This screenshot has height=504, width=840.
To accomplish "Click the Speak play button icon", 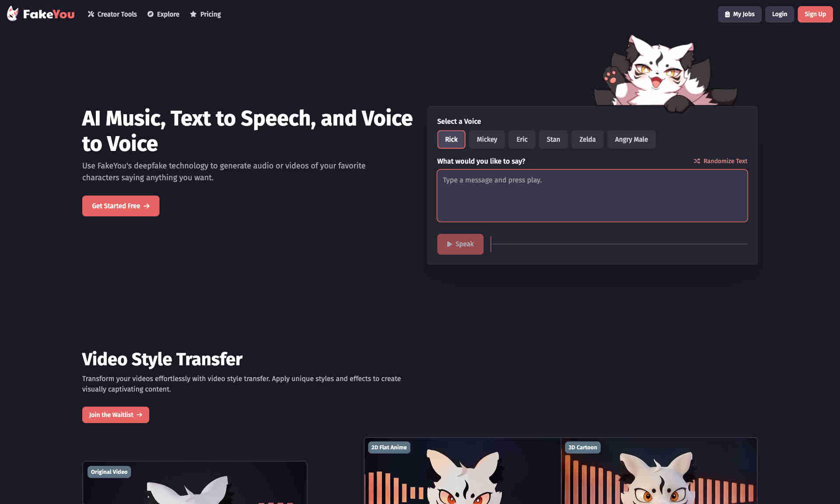I will [x=449, y=244].
